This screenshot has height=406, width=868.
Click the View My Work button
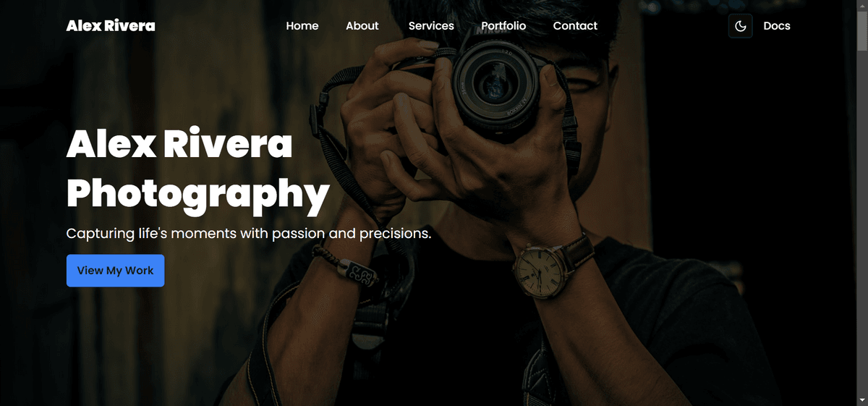point(115,271)
